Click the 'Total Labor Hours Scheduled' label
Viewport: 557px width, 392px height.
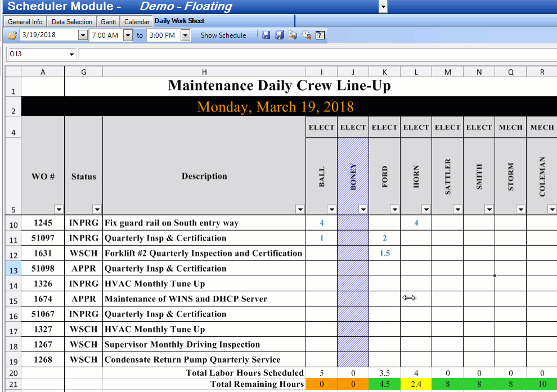tap(245, 373)
